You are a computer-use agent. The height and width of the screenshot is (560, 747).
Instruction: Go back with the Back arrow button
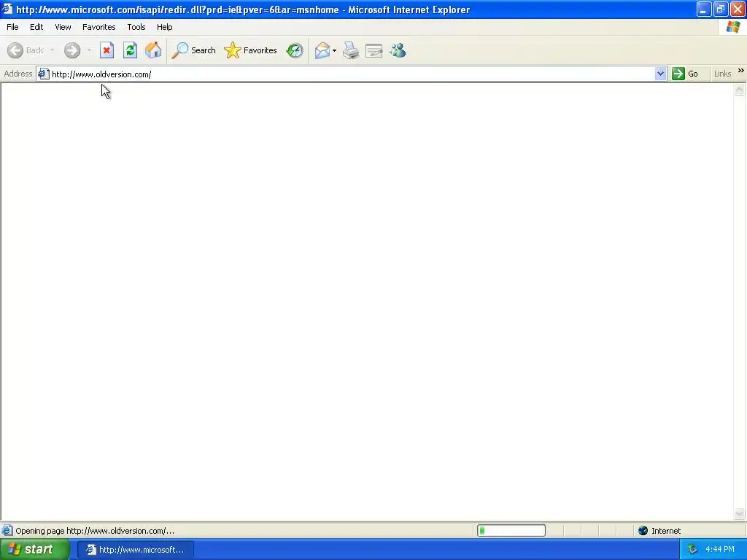pyautogui.click(x=26, y=50)
